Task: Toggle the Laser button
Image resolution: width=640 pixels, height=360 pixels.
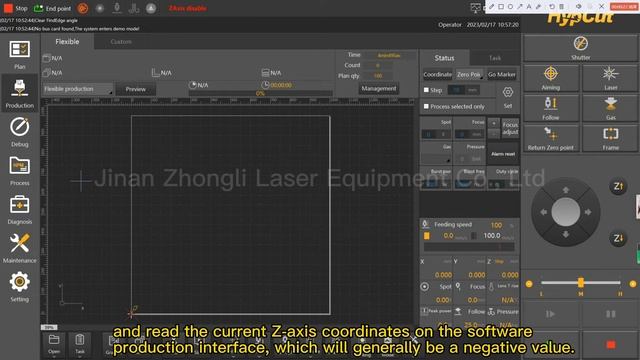Action: [x=610, y=78]
